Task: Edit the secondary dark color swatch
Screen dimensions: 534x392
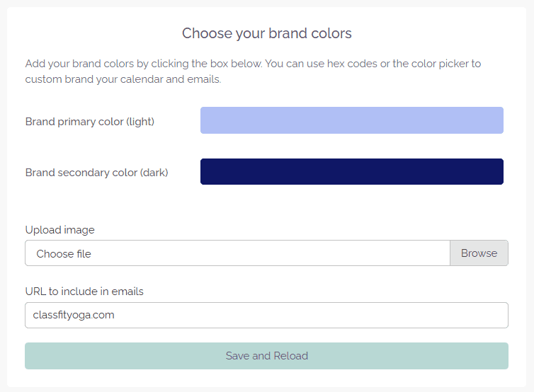Action: [351, 172]
